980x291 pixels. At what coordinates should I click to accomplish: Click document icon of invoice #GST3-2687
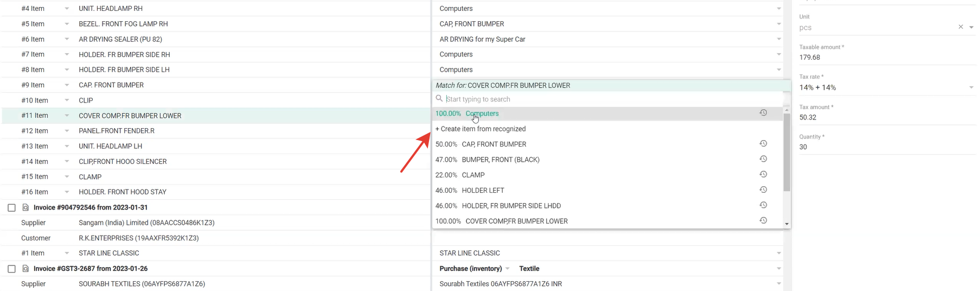[25, 269]
